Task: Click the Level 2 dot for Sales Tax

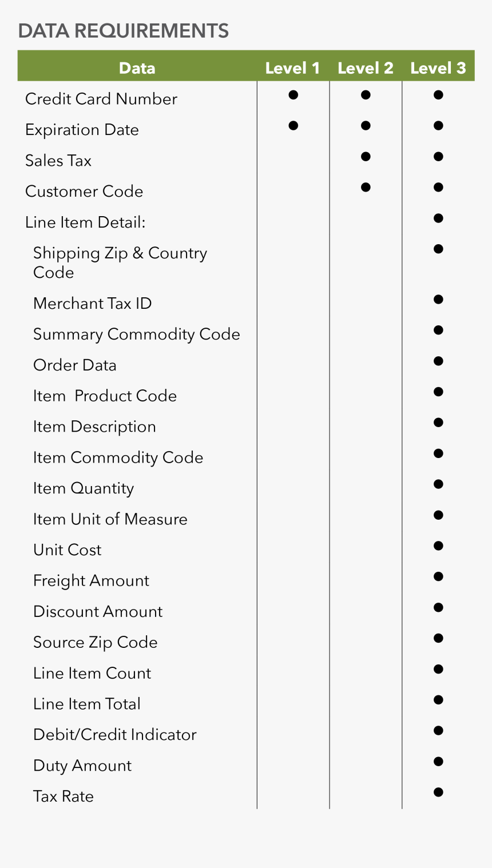Action: coord(366,157)
